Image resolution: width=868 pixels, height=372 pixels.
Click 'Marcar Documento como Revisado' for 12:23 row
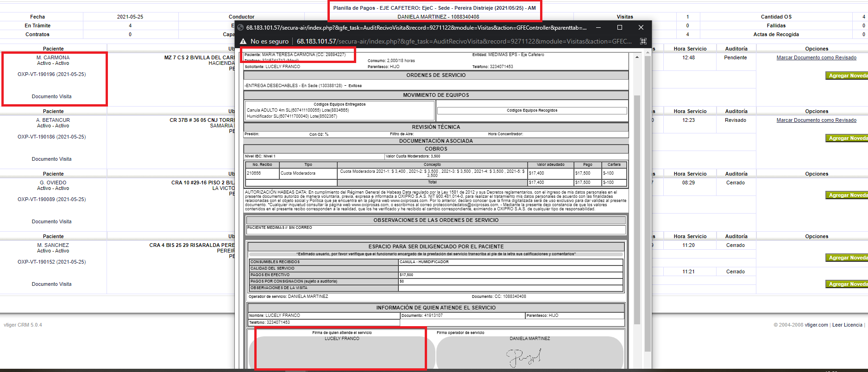click(816, 120)
